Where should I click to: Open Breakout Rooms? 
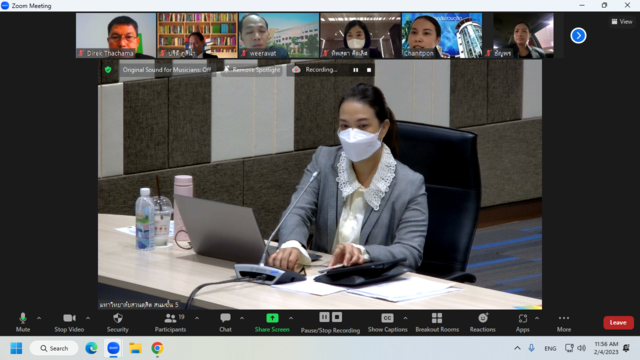point(437,322)
